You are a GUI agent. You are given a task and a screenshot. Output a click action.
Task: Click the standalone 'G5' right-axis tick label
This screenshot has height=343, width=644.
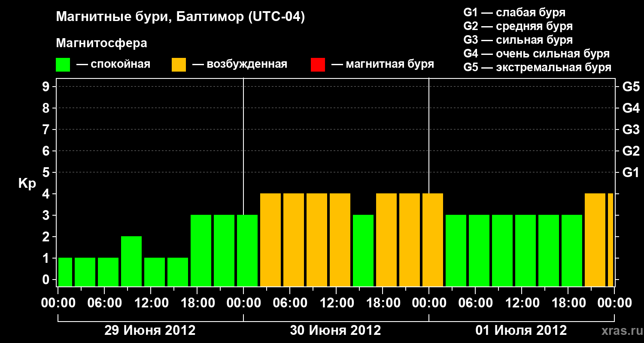click(x=631, y=87)
